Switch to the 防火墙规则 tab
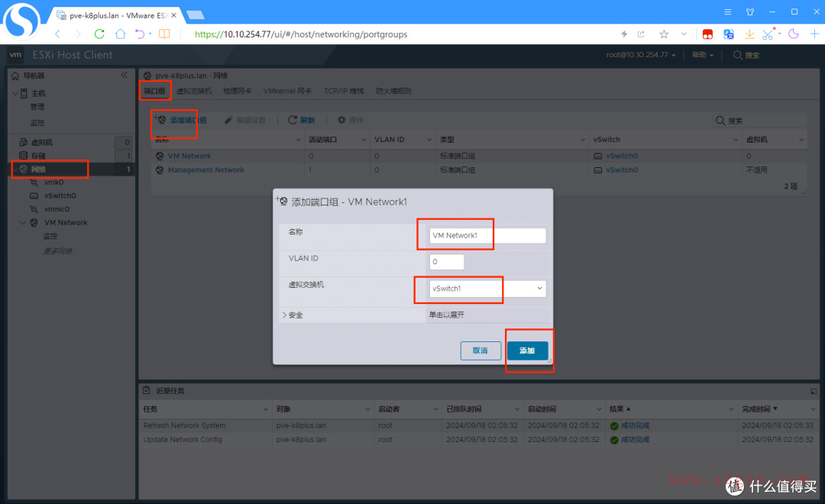Image resolution: width=825 pixels, height=504 pixels. [394, 90]
